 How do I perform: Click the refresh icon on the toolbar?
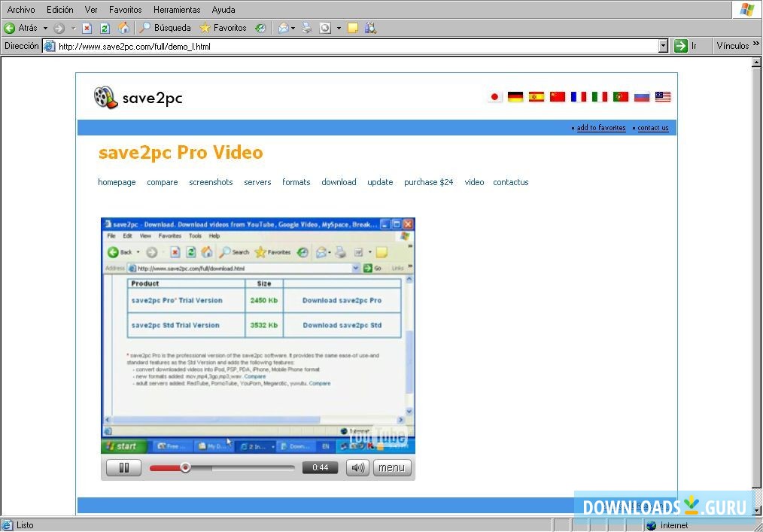click(x=102, y=28)
